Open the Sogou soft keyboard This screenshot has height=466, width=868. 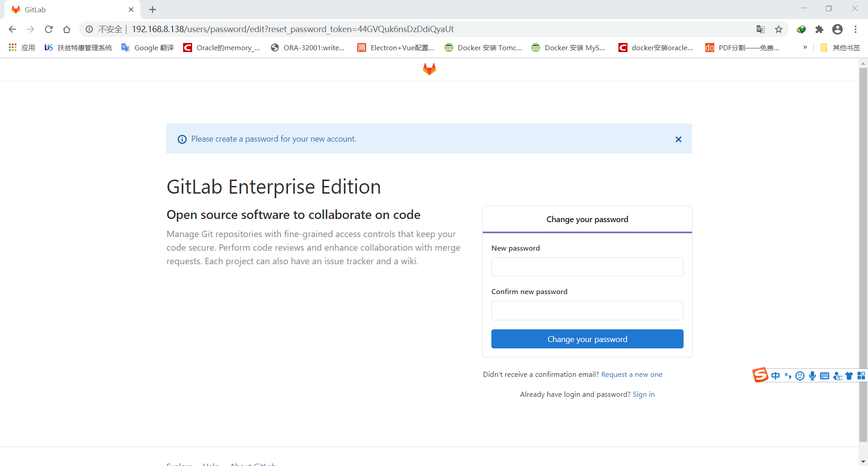[825, 376]
